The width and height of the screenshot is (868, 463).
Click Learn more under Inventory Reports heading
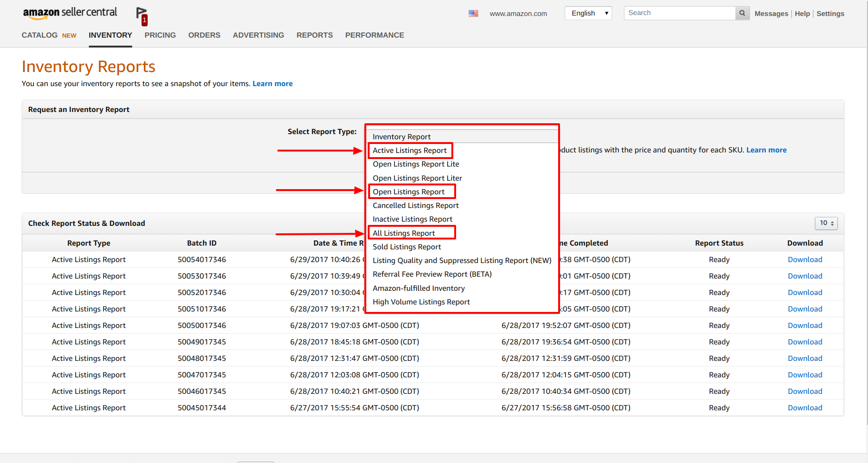[x=273, y=84]
